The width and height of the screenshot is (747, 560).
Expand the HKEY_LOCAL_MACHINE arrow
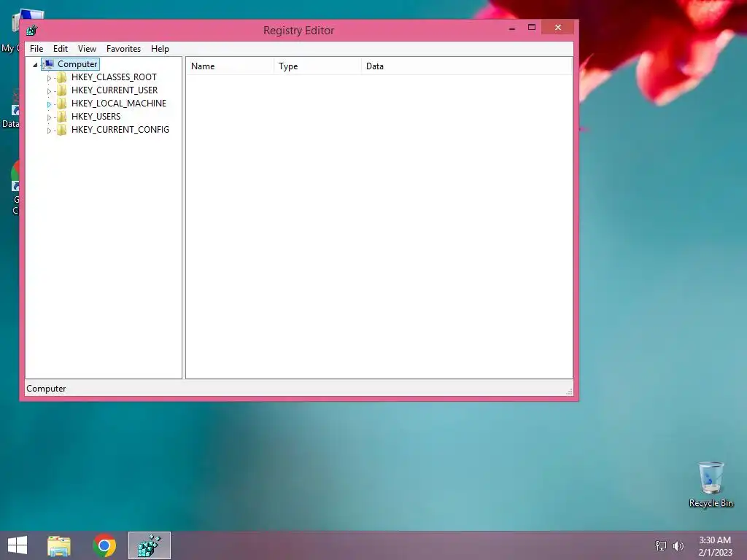(x=49, y=104)
